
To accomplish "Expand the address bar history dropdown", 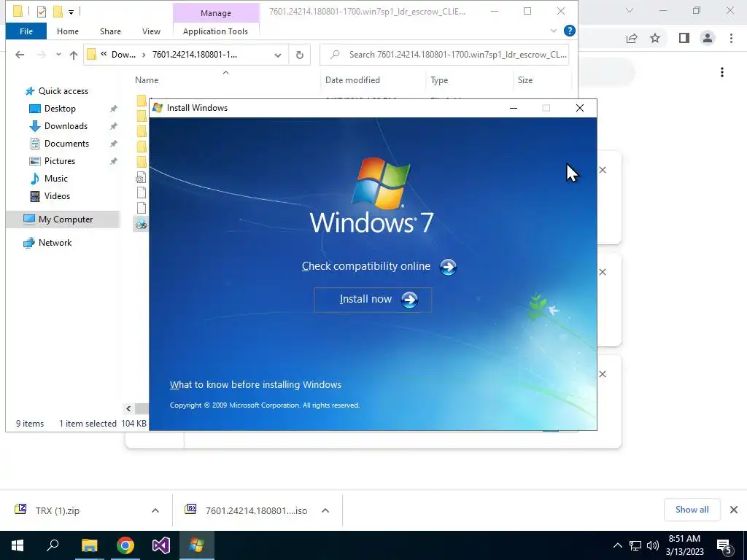I will click(278, 55).
